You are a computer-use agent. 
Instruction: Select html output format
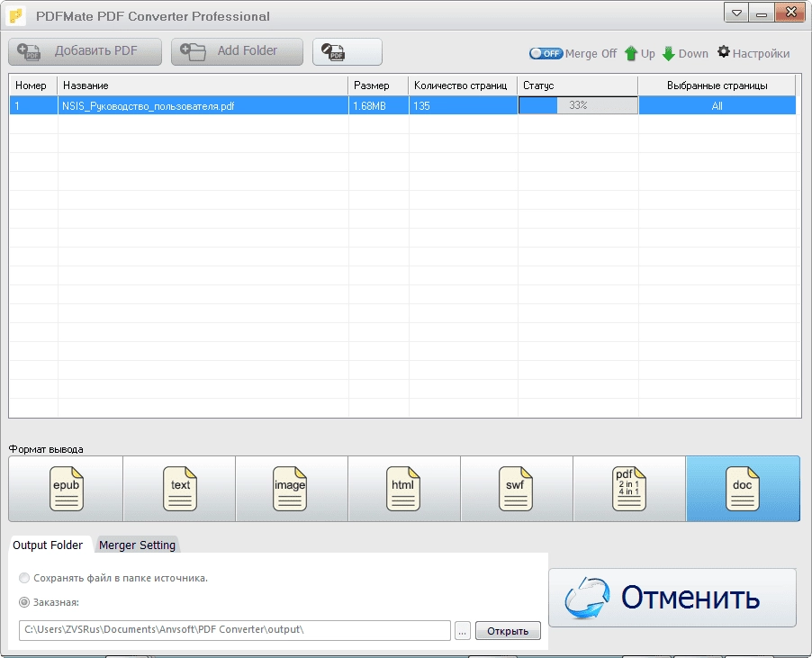point(403,489)
